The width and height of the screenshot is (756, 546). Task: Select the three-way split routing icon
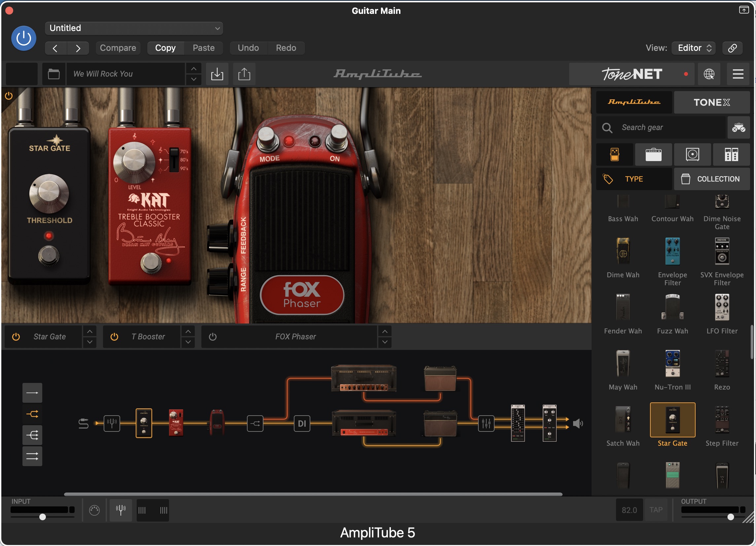(32, 435)
